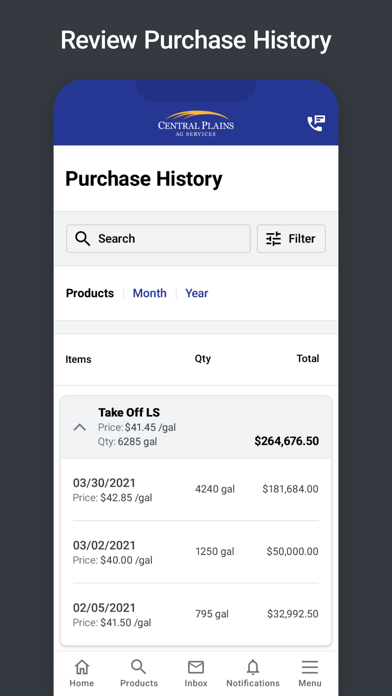Select the Products view tab
This screenshot has height=696, width=392.
tap(90, 293)
